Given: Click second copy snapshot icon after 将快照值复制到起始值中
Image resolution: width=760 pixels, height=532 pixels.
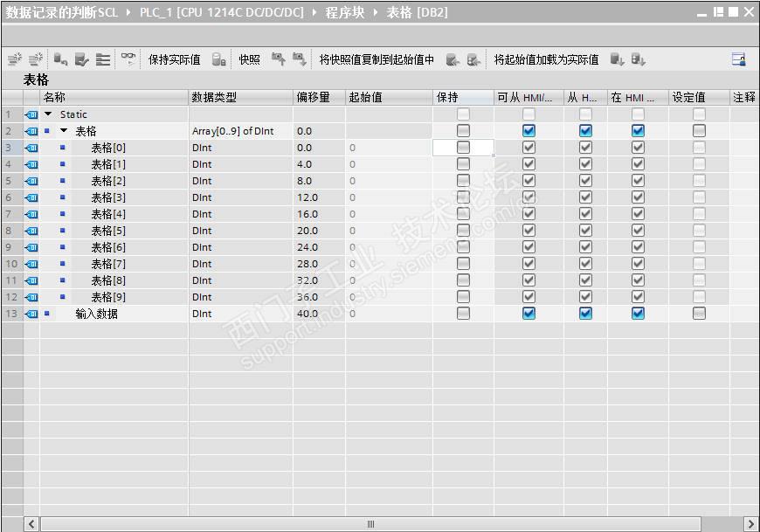Looking at the screenshot, I should pos(473,59).
